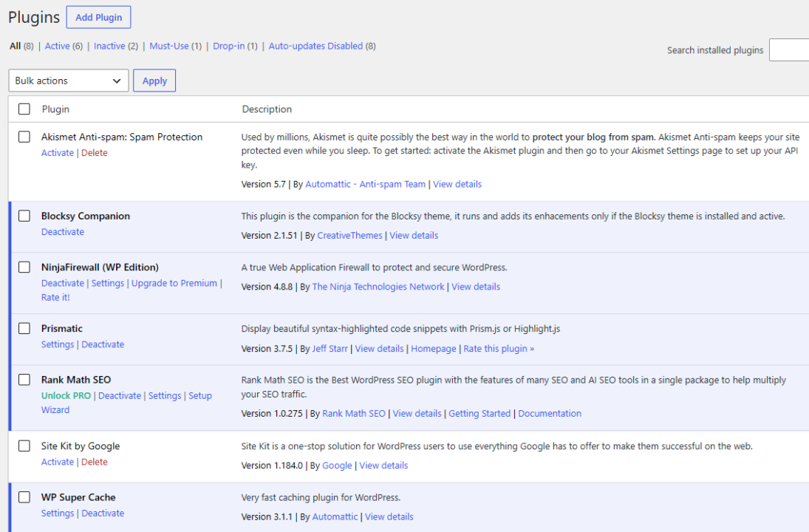Click the Plugin column header

(55, 109)
